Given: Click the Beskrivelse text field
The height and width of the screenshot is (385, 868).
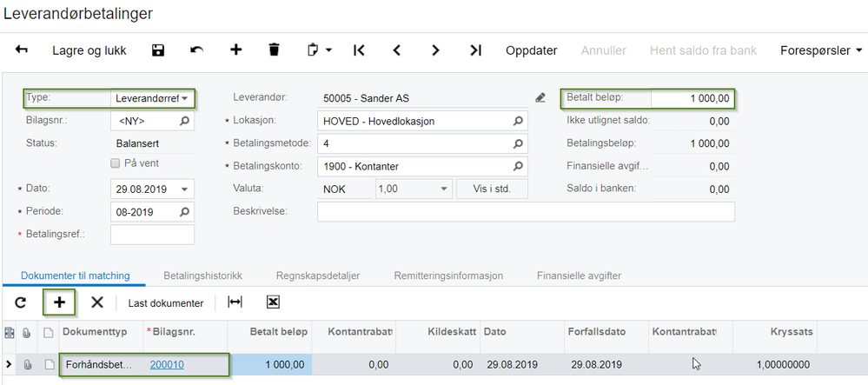Looking at the screenshot, I should click(x=526, y=211).
